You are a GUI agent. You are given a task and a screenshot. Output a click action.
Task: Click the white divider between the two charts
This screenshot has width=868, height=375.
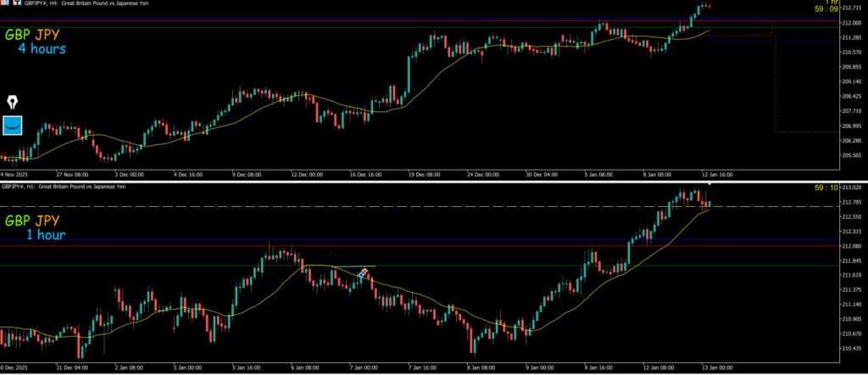(x=424, y=181)
